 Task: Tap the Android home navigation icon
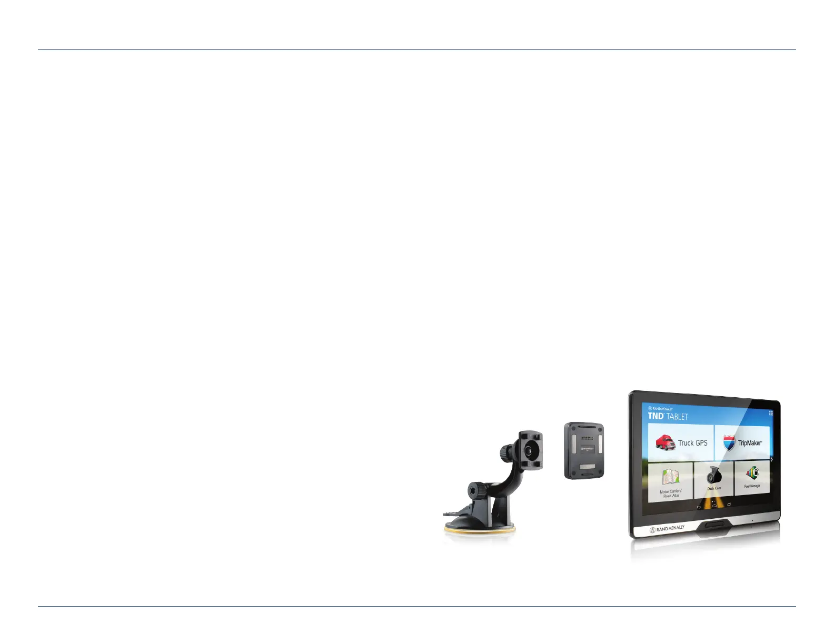point(714,506)
